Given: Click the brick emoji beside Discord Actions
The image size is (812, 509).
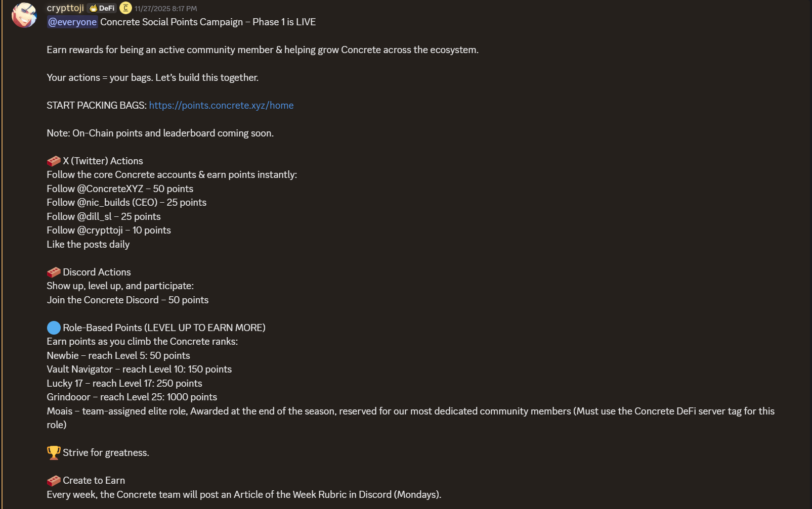Looking at the screenshot, I should (53, 271).
